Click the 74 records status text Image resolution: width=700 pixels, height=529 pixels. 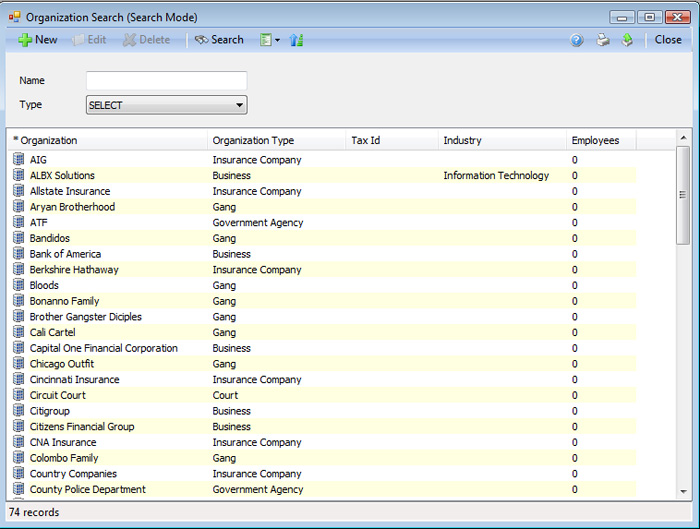point(34,512)
